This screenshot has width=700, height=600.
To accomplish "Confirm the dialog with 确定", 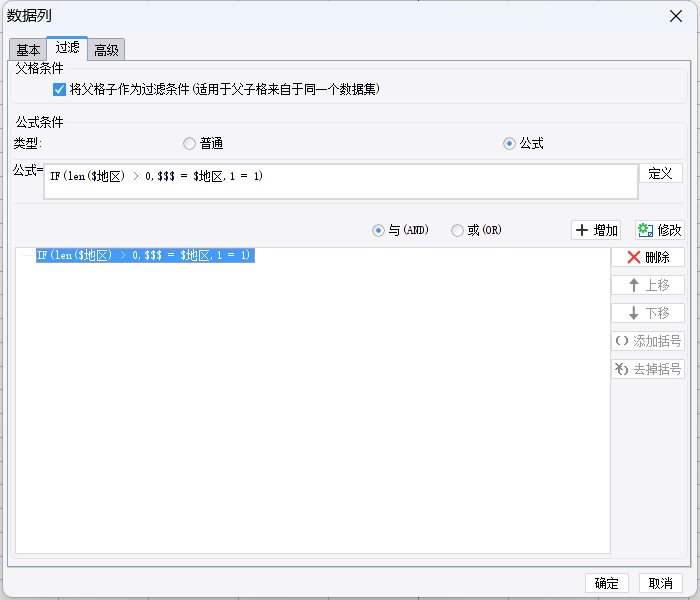I will 607,583.
